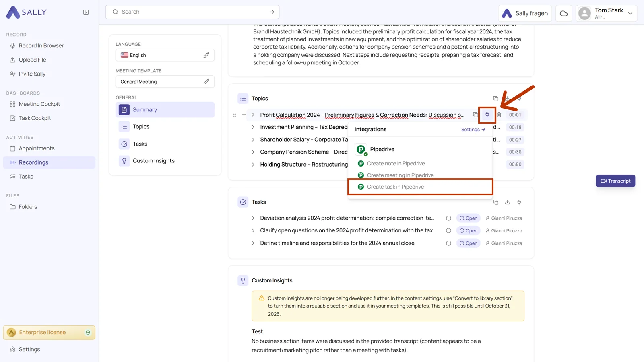Copy the Profit Calculation 2024 topic
Screen dimensions: 644x362
[x=475, y=115]
